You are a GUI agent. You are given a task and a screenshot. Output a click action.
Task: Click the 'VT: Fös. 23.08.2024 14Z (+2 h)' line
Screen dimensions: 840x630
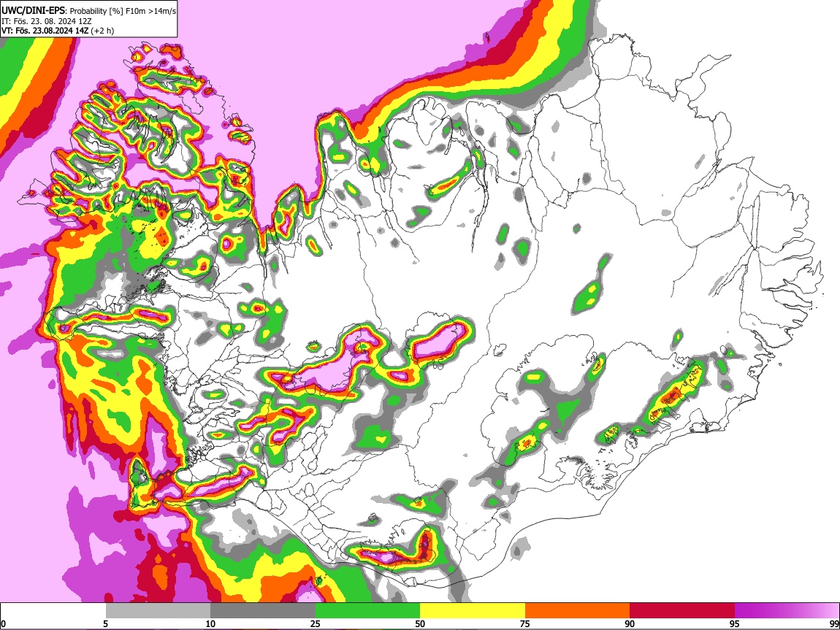[57, 31]
